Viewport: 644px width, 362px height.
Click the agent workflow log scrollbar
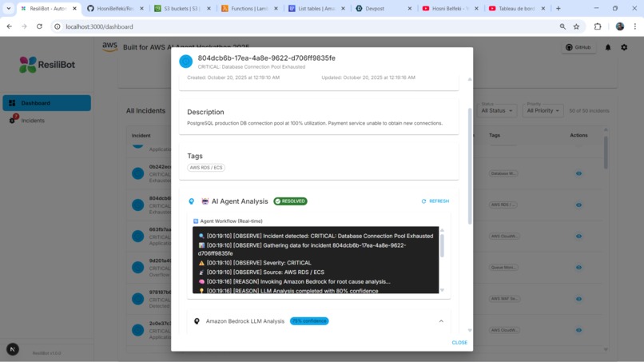[442, 245]
